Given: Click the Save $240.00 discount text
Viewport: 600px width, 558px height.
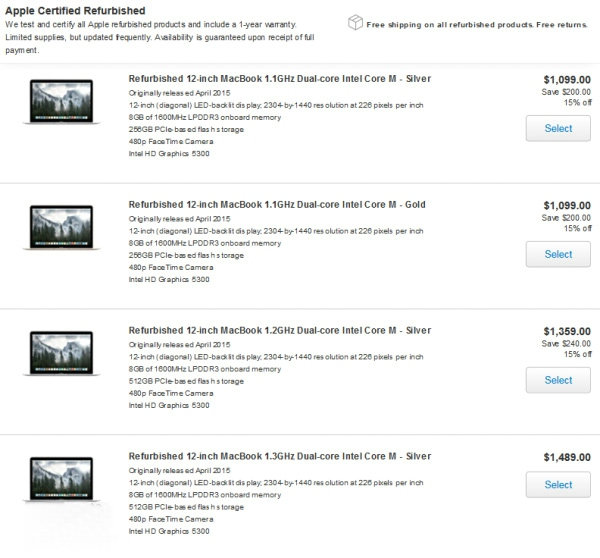Looking at the screenshot, I should (x=566, y=342).
